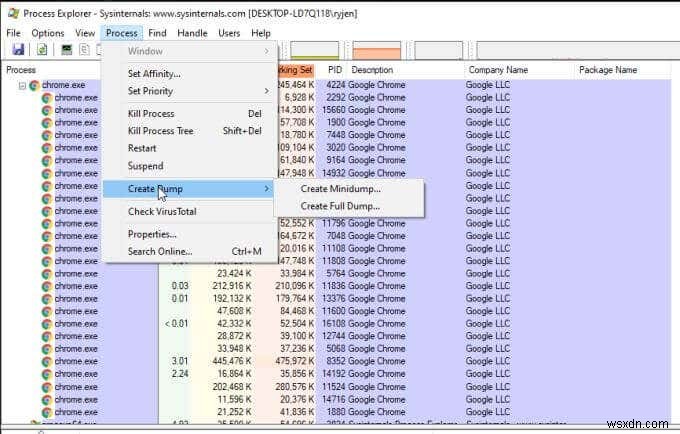The image size is (680, 434).
Task: Click the green CPU usage mini graph
Action: click(314, 50)
